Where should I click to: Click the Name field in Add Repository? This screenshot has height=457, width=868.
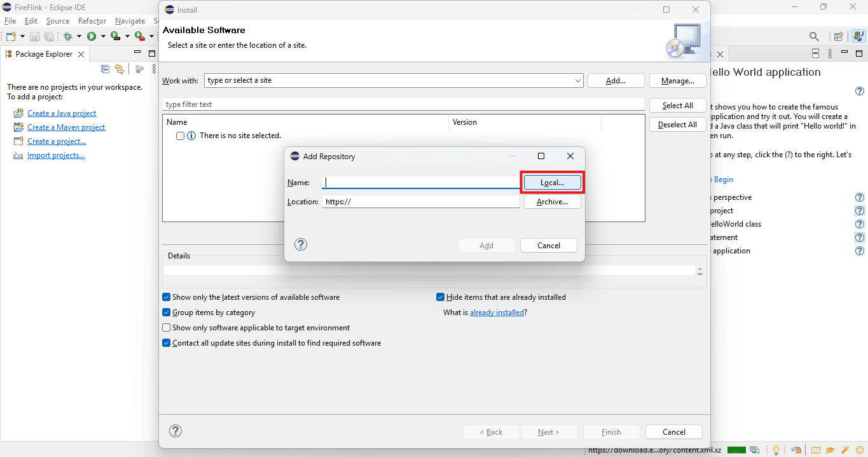(421, 182)
